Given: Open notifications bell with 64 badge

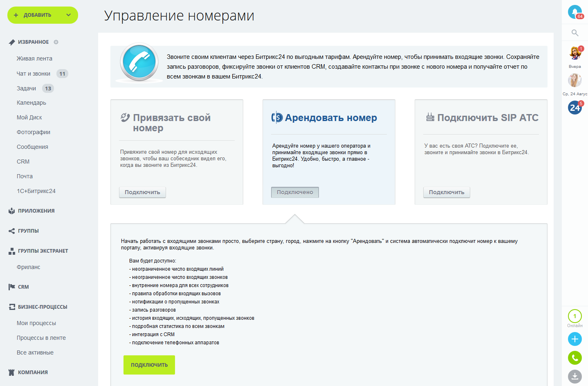Looking at the screenshot, I should (575, 12).
